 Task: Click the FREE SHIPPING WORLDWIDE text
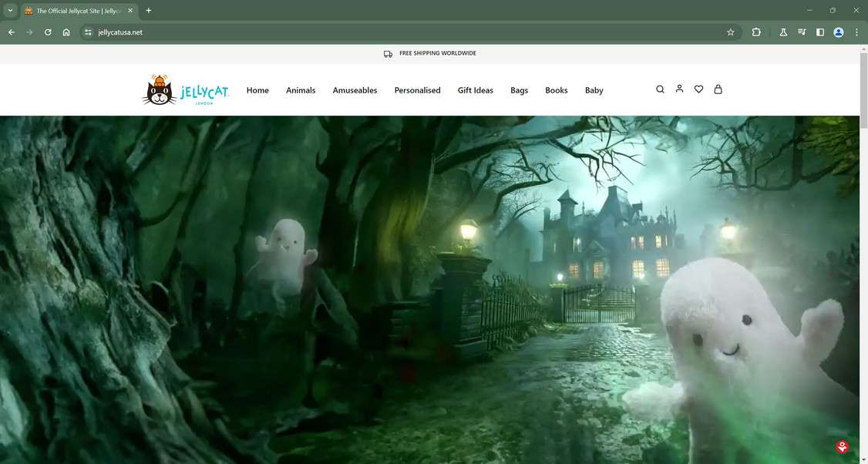point(438,54)
